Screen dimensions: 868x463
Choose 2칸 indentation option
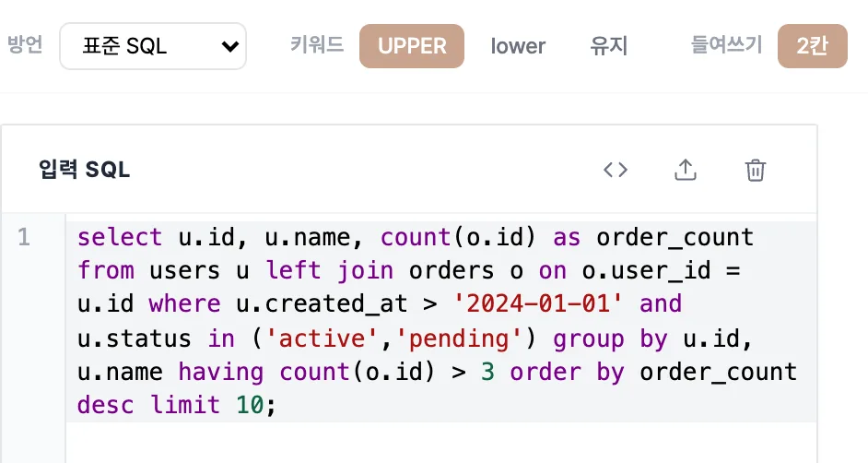pos(812,46)
